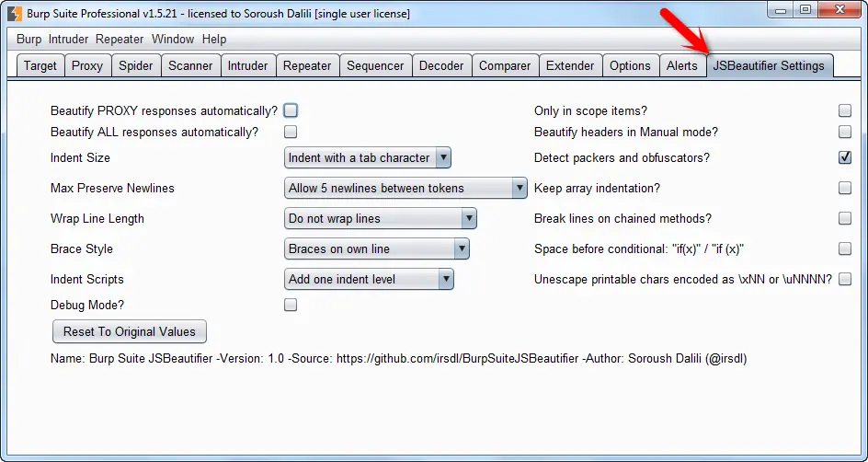
Task: Switch to the Proxy tab
Action: [x=87, y=65]
